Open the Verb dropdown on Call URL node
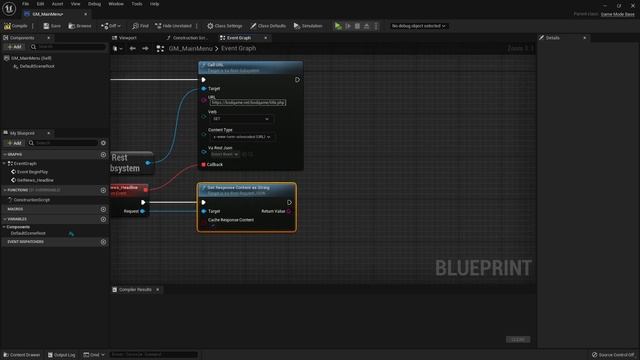The image size is (640, 360). pyautogui.click(x=241, y=119)
